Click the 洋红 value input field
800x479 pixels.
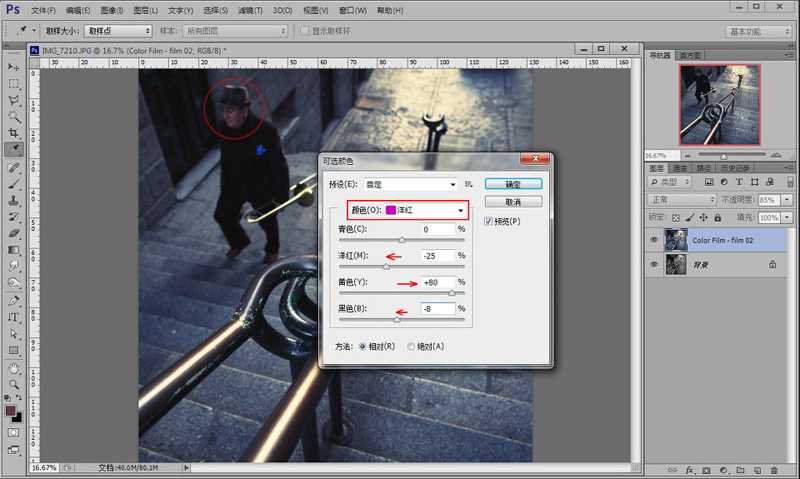point(437,256)
